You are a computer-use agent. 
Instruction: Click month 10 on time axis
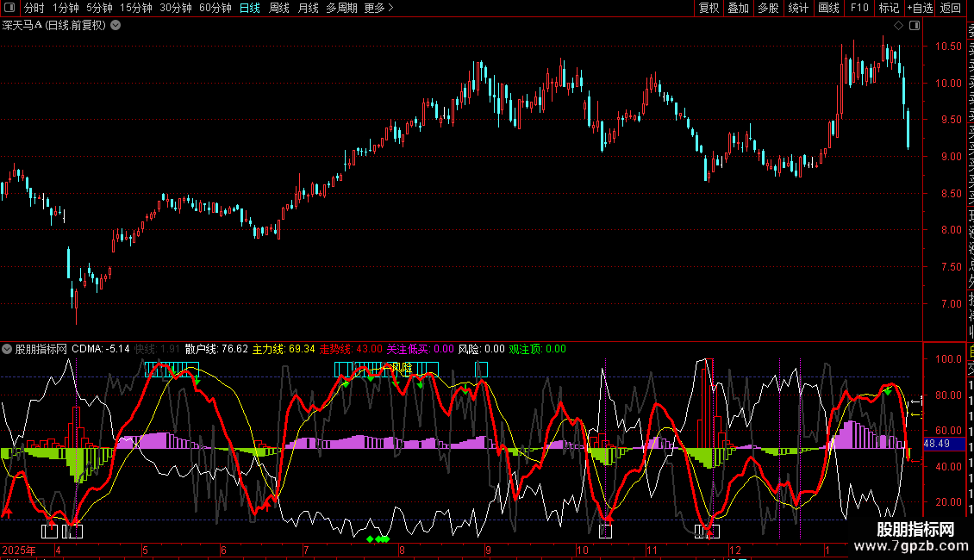click(x=582, y=550)
